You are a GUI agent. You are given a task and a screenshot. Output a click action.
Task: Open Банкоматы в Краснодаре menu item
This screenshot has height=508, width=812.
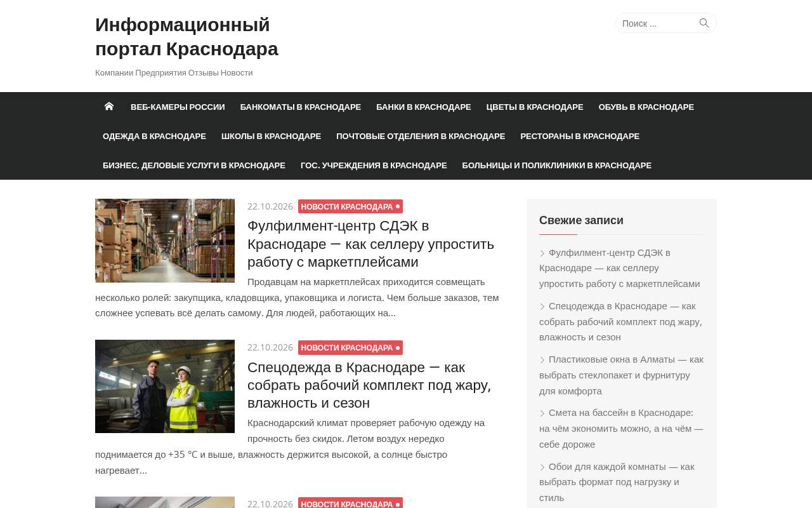tap(301, 107)
